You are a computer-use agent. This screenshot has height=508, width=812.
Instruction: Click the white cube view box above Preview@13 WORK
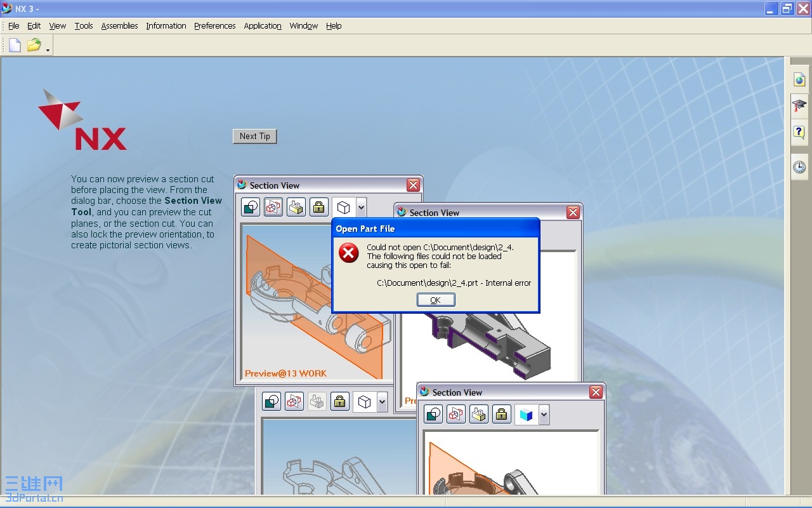pyautogui.click(x=343, y=207)
